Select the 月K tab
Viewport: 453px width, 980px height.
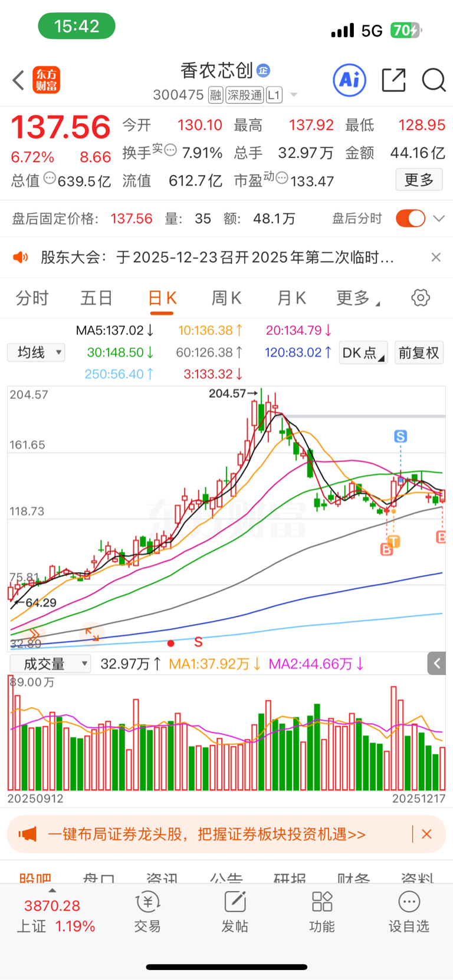(x=291, y=298)
